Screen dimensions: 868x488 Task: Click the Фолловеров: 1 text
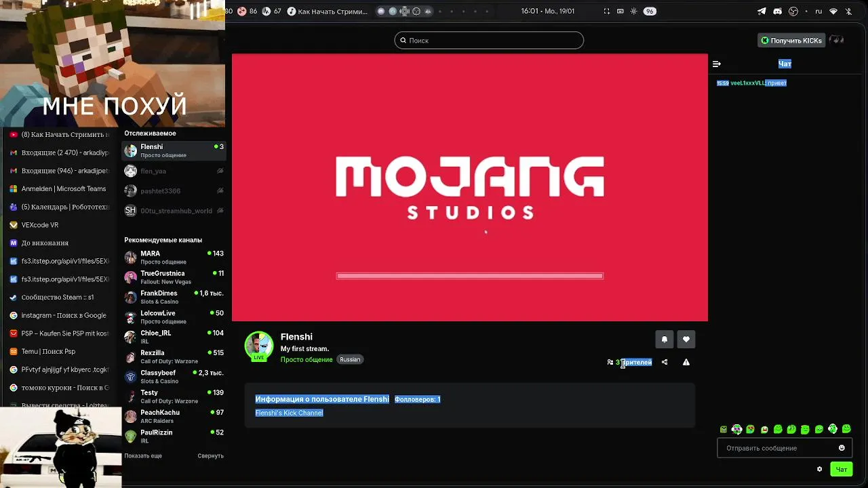417,400
